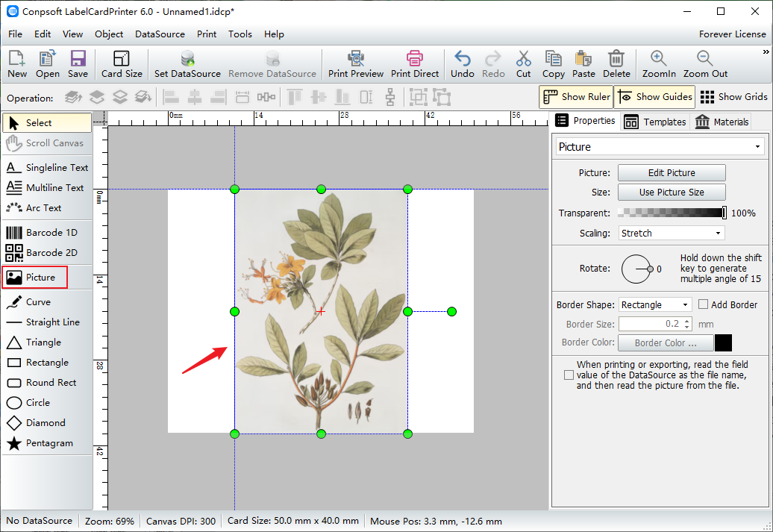The image size is (773, 532).
Task: Select the Barcode 1D tool
Action: click(x=47, y=233)
